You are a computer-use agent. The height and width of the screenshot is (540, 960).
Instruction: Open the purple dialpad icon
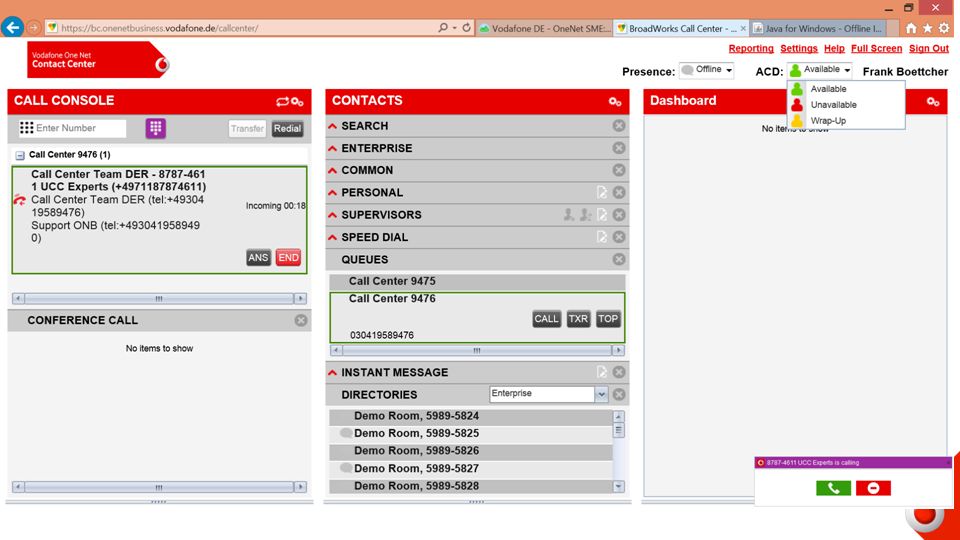click(x=156, y=128)
